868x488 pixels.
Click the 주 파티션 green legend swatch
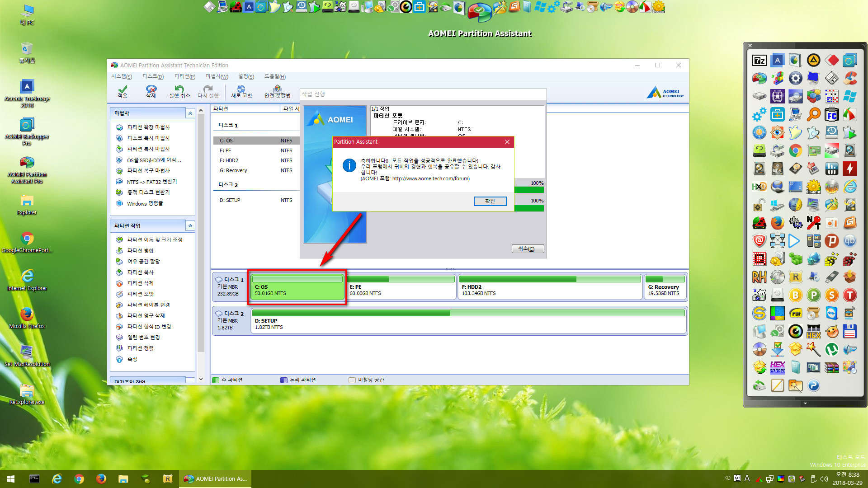pos(216,380)
